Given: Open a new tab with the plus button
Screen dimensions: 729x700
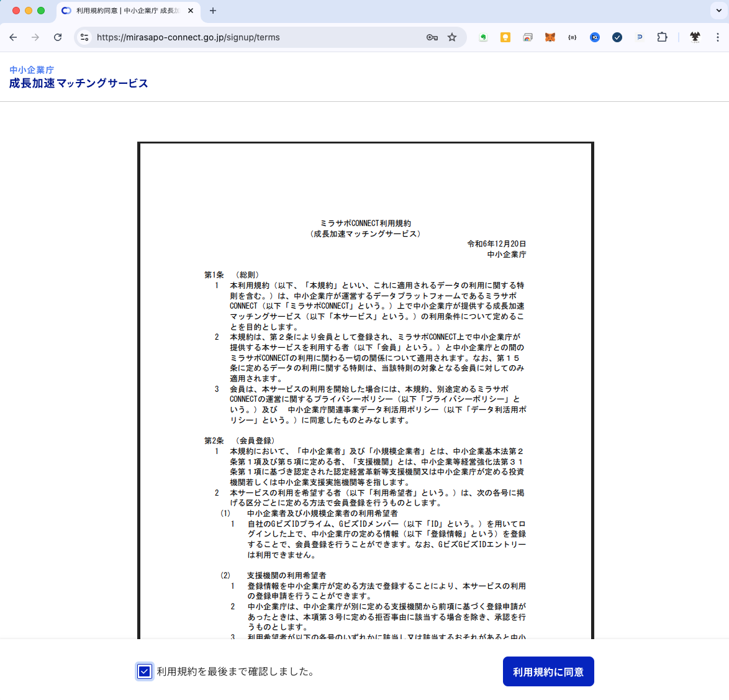Looking at the screenshot, I should 213,11.
